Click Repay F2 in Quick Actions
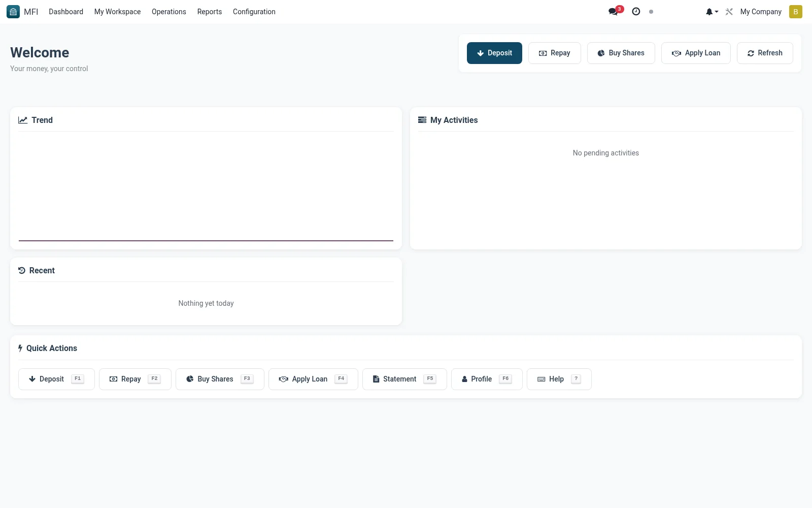The width and height of the screenshot is (812, 508). pyautogui.click(x=135, y=379)
